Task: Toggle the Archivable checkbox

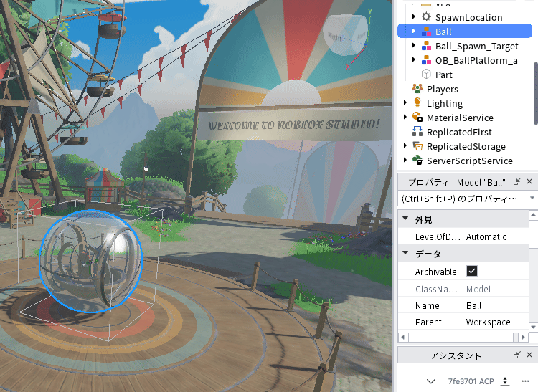Action: pos(472,271)
